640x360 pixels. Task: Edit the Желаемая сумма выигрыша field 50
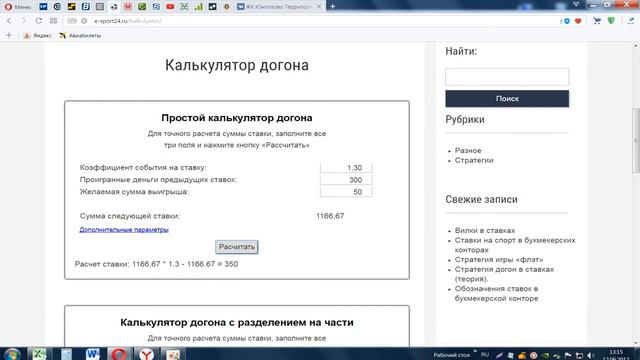346,192
